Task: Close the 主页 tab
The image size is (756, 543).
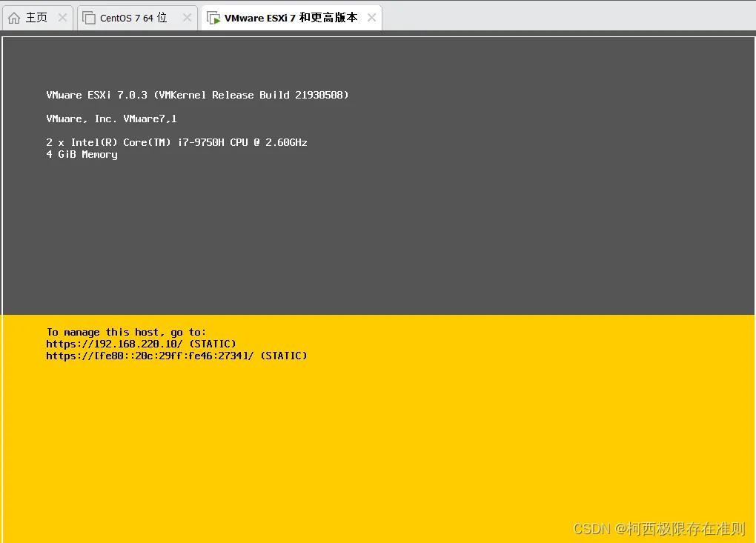Action: point(62,18)
